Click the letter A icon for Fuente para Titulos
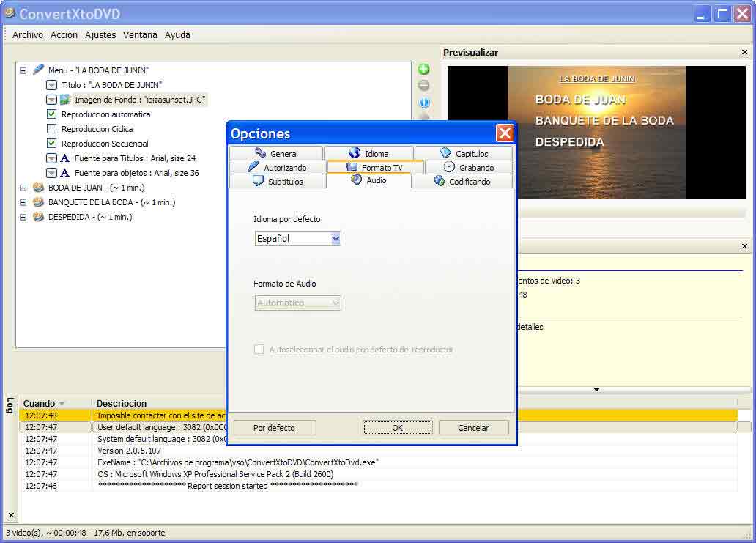Viewport: 756px width, 543px height. pyautogui.click(x=64, y=158)
